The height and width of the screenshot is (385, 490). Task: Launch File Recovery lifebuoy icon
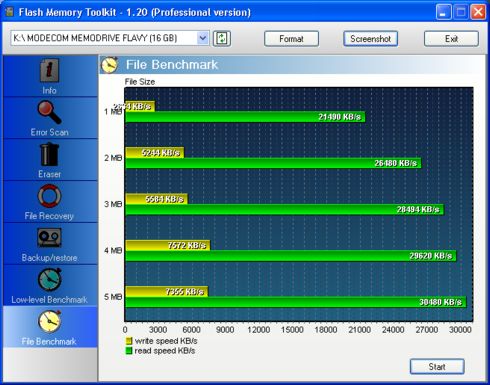coord(49,196)
